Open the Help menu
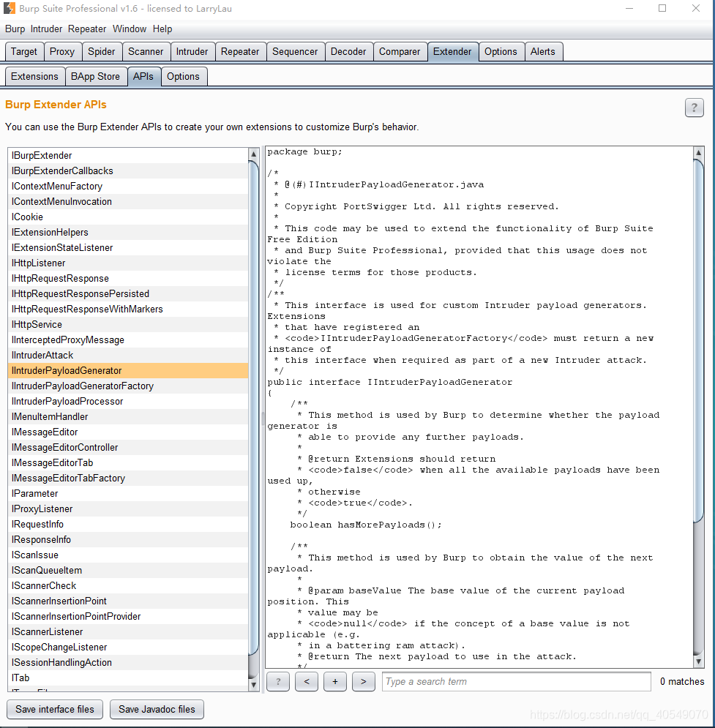Screen dimensions: 715x728 (162, 29)
